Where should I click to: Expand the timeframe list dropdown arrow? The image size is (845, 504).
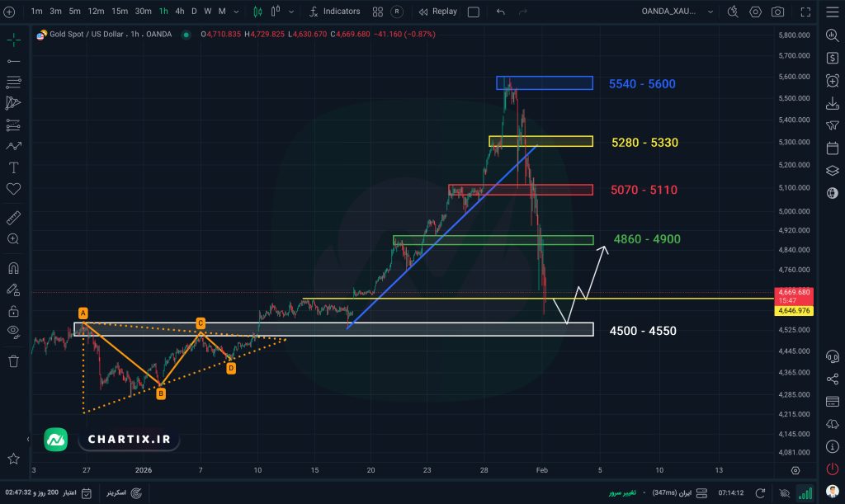[238, 12]
